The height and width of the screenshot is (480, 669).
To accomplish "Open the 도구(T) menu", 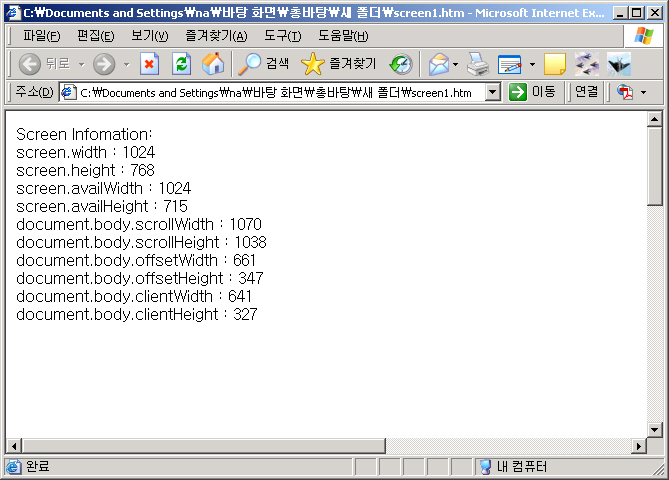I will pyautogui.click(x=282, y=36).
